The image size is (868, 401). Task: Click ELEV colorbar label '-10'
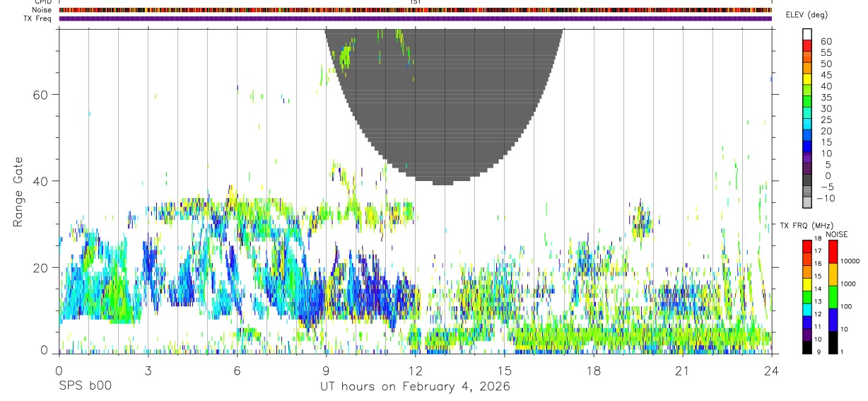coord(825,198)
